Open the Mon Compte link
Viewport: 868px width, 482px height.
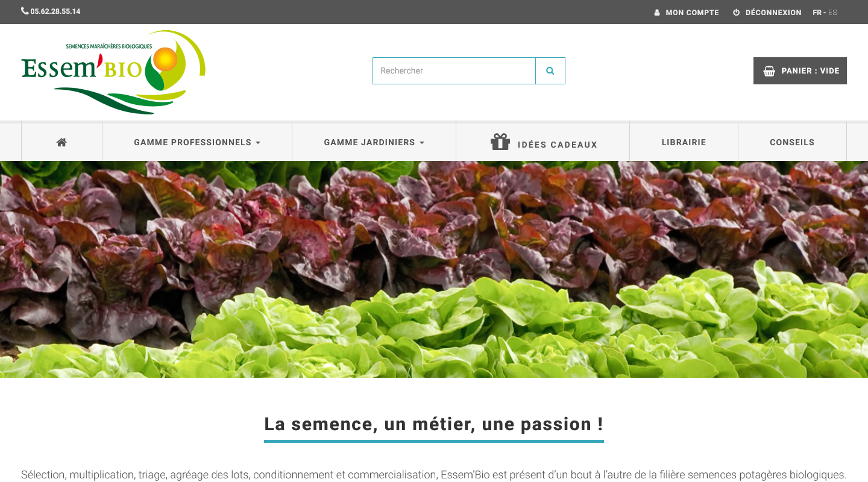692,13
